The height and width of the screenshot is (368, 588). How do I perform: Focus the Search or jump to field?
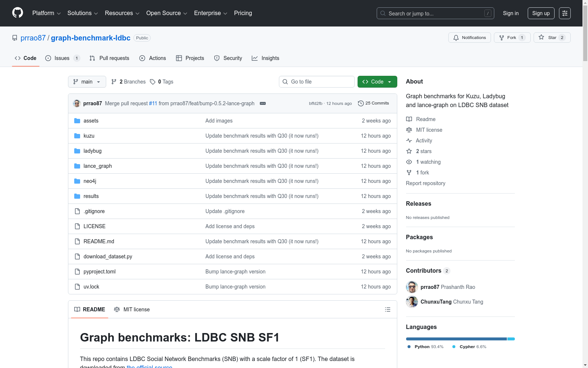(435, 13)
